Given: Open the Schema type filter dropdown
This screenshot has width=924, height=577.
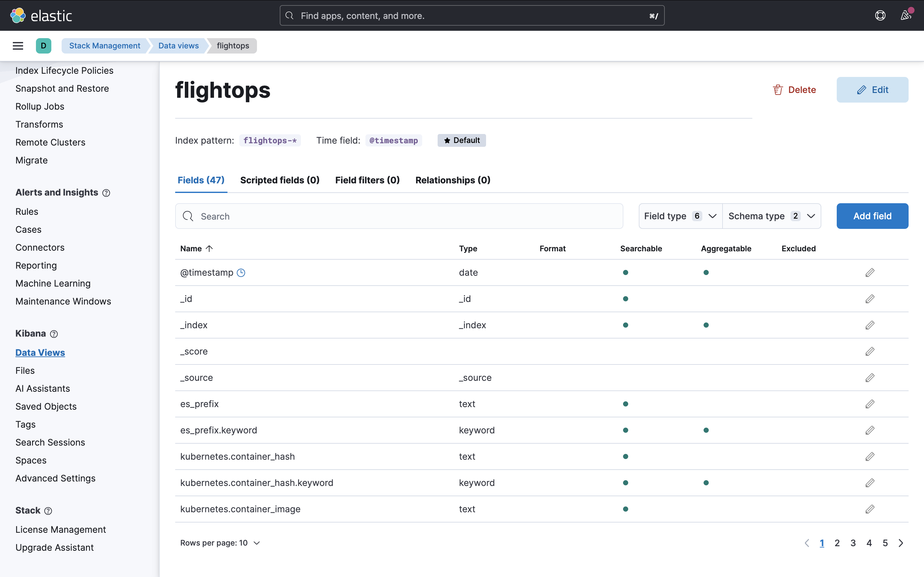Looking at the screenshot, I should (772, 216).
